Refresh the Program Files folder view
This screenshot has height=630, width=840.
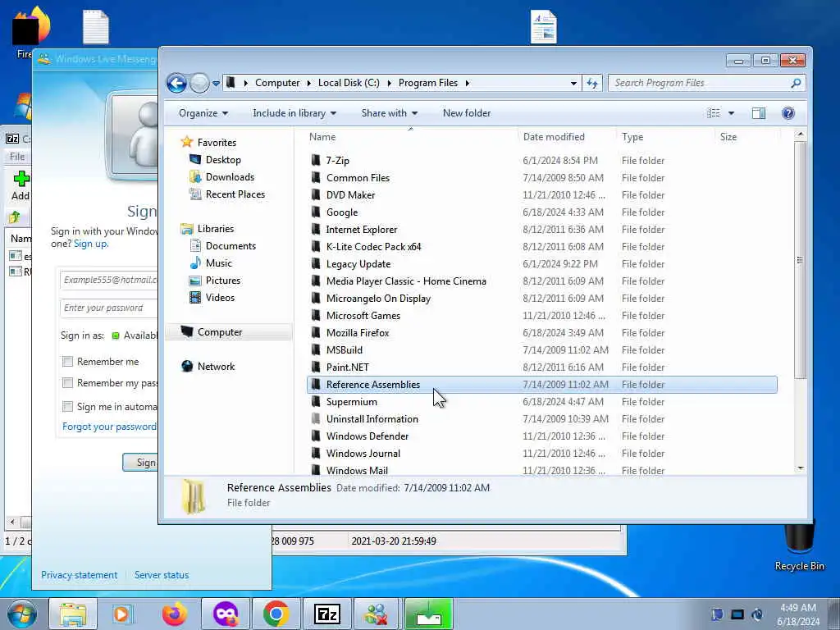(x=592, y=83)
